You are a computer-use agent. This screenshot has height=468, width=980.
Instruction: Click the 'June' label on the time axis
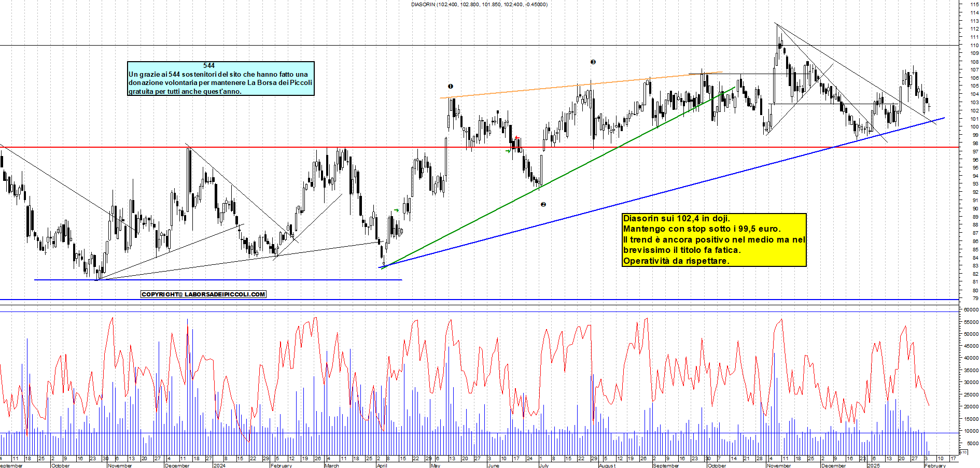point(493,465)
